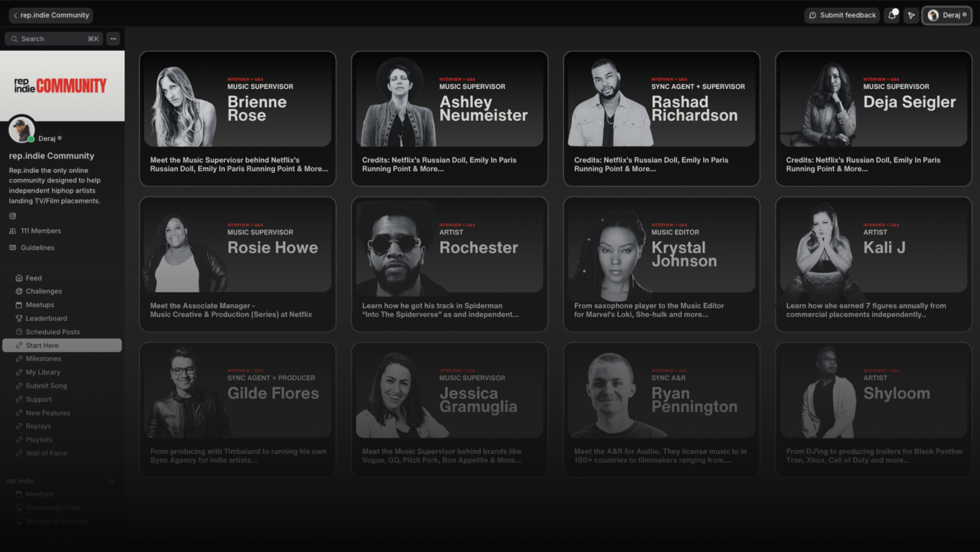This screenshot has width=980, height=552.
Task: Click the Submit feedback button
Action: point(842,15)
